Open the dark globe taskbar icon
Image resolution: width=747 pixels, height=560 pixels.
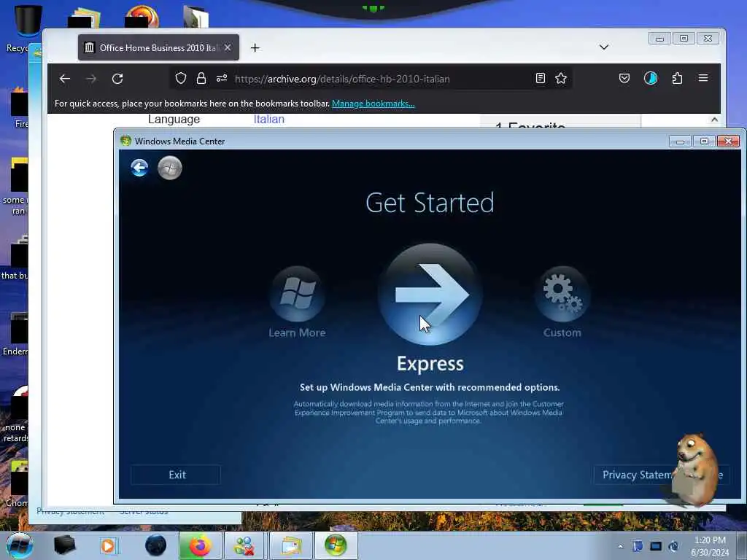pos(155,545)
